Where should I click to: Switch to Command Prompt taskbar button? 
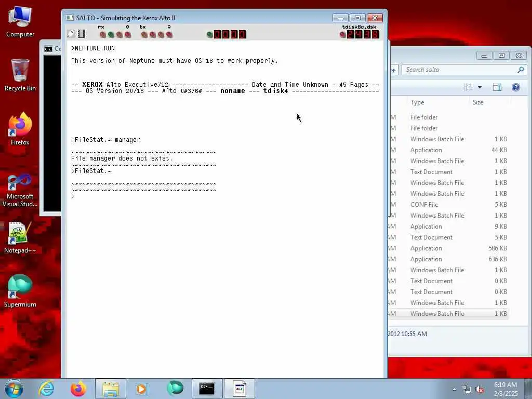207,389
